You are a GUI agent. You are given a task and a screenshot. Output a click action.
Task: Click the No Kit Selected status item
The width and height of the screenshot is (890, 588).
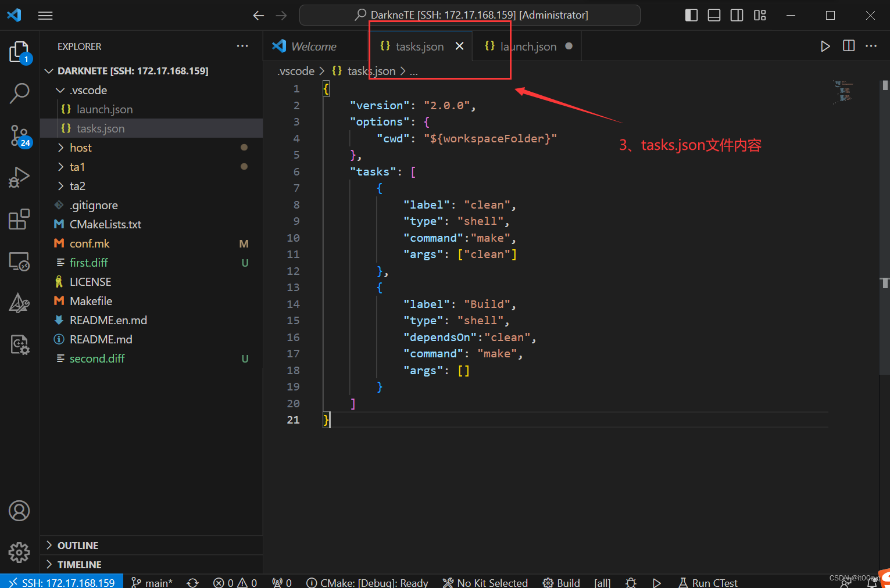pos(485,582)
